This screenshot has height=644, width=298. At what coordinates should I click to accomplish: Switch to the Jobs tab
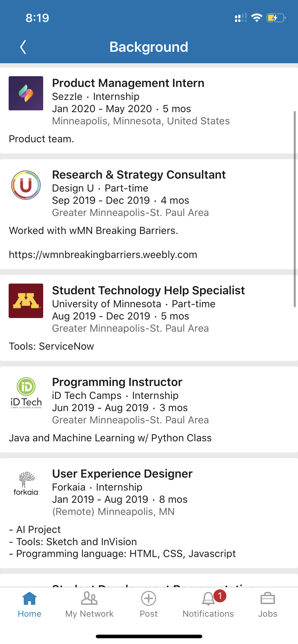pos(268,604)
